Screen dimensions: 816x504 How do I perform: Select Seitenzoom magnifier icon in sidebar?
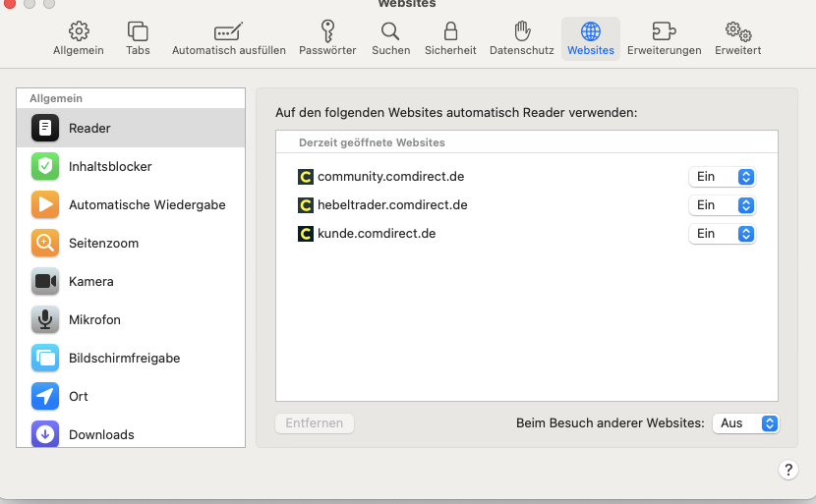(x=45, y=243)
